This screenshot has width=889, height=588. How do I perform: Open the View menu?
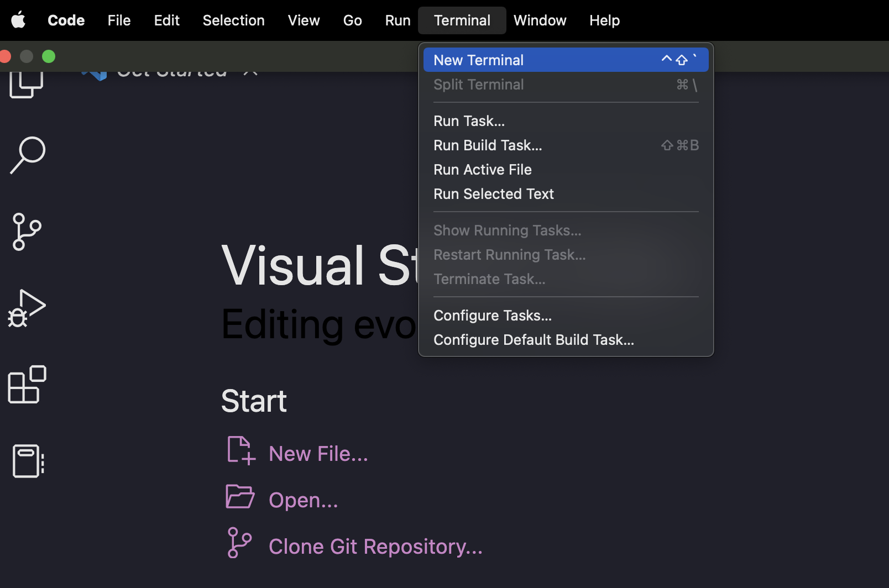pos(304,20)
